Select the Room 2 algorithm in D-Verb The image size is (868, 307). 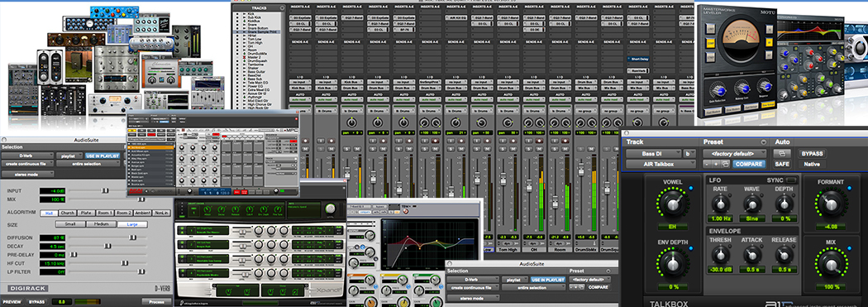(x=123, y=213)
